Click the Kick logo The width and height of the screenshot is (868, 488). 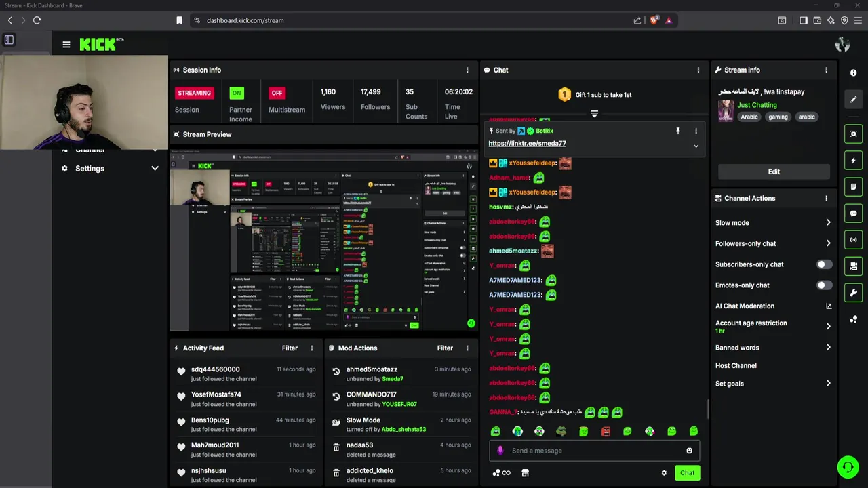click(x=102, y=45)
